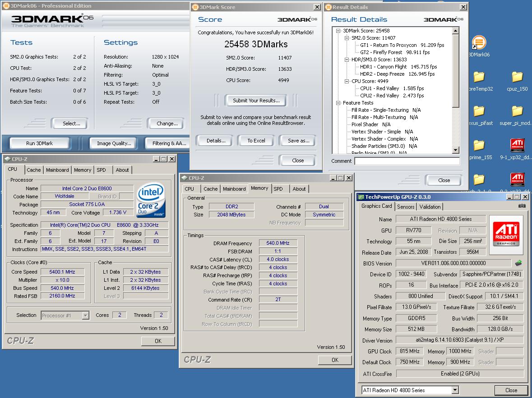The height and width of the screenshot is (398, 532).
Task: Click OK in CPU-Z processor window
Action: (x=158, y=341)
